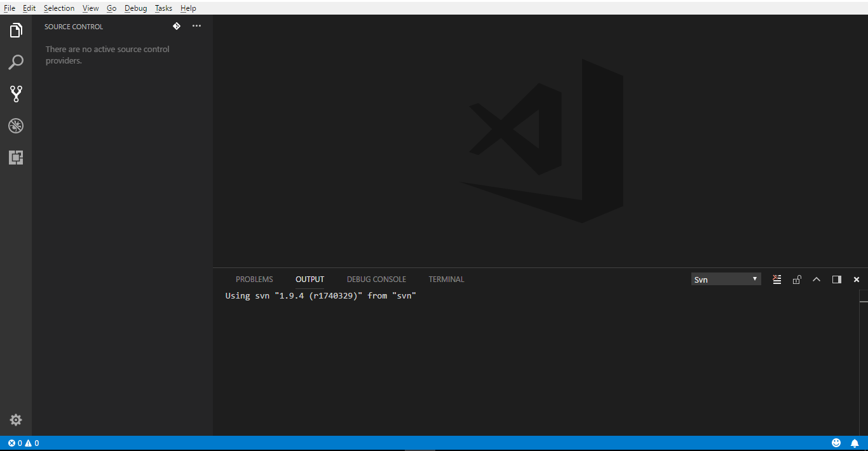Open the source control provider picker
868x451 pixels.
coord(176,26)
